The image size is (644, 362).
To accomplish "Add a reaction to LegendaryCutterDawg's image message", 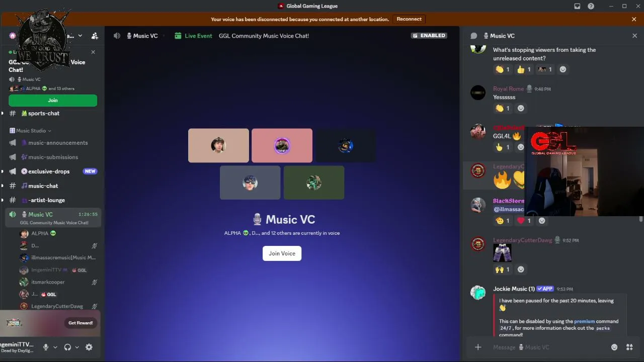I will 521,269.
